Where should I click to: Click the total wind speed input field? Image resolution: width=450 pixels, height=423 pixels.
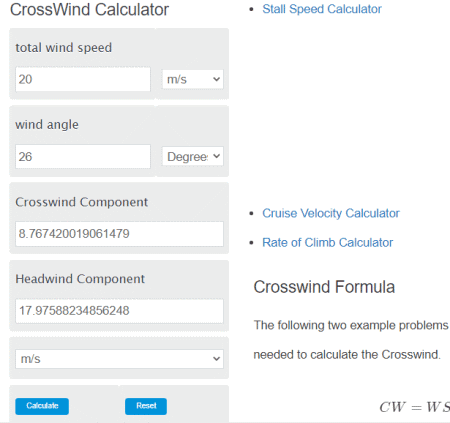pos(83,79)
